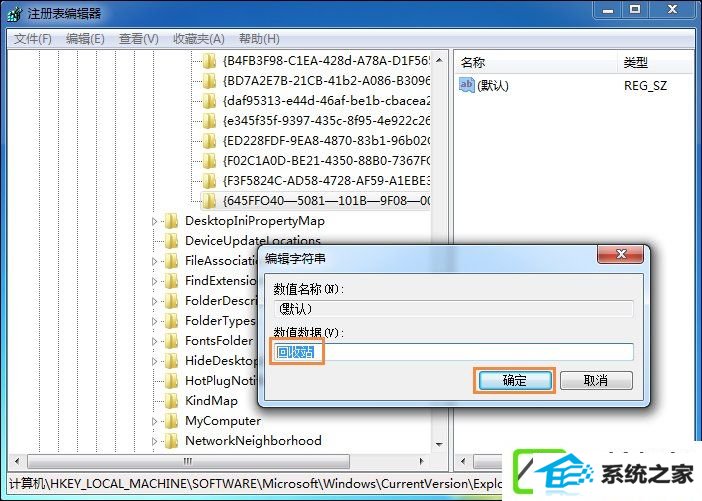Image resolution: width=702 pixels, height=501 pixels.
Task: Click values pane horizontal scrollbar left arrow
Action: pos(463,461)
